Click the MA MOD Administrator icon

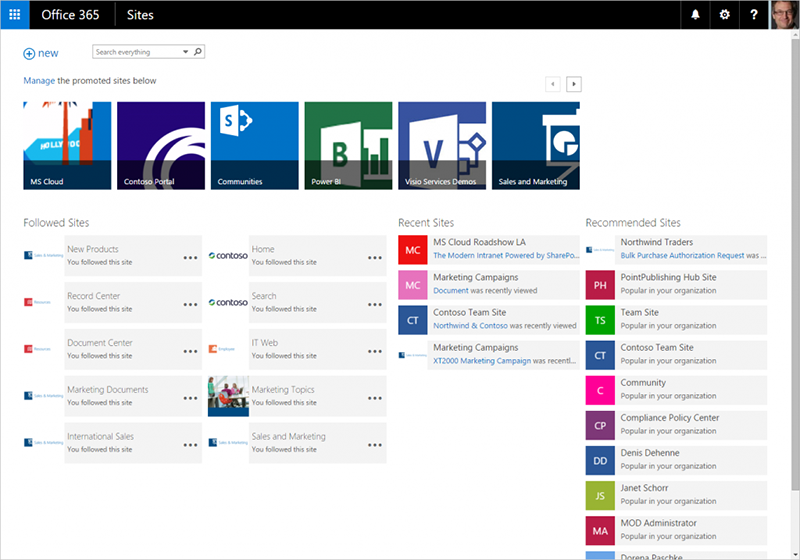[x=600, y=531]
